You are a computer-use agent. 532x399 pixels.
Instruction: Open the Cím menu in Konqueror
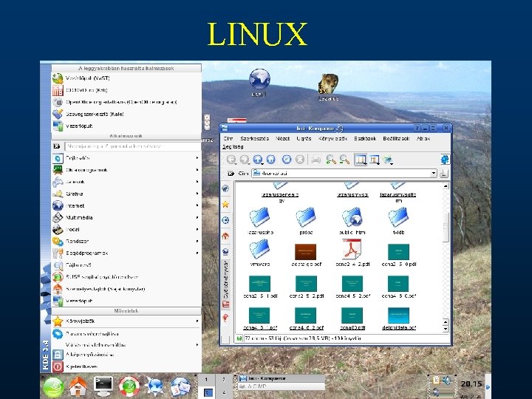pyautogui.click(x=228, y=138)
